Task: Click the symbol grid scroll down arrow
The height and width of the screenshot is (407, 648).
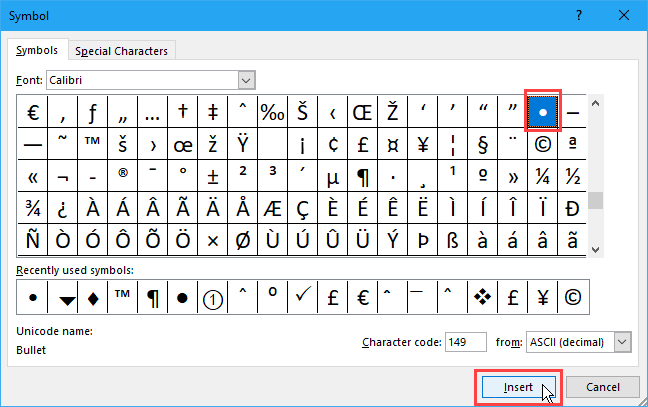Action: (595, 249)
